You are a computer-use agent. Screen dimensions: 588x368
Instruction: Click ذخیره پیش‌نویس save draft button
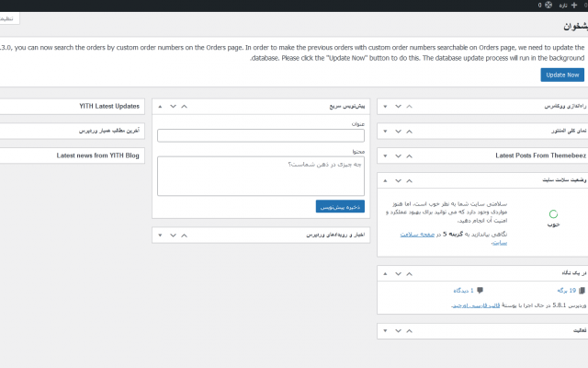[x=340, y=206]
